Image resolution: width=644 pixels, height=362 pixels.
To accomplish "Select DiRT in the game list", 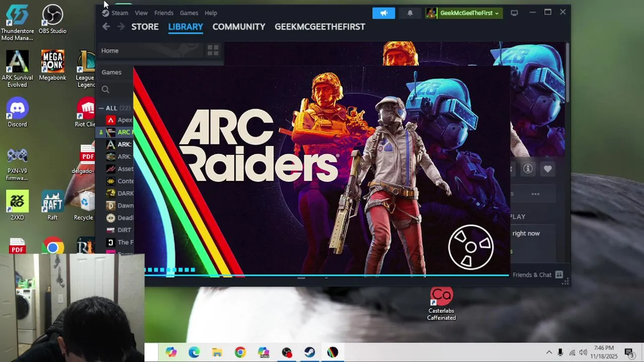I will coord(119,230).
